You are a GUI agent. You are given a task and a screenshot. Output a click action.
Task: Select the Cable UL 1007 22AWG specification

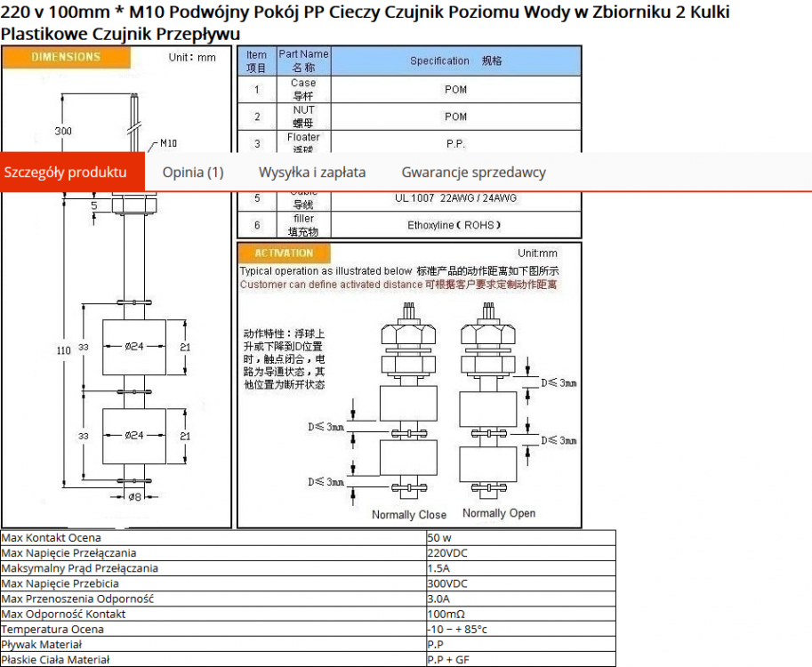point(454,198)
